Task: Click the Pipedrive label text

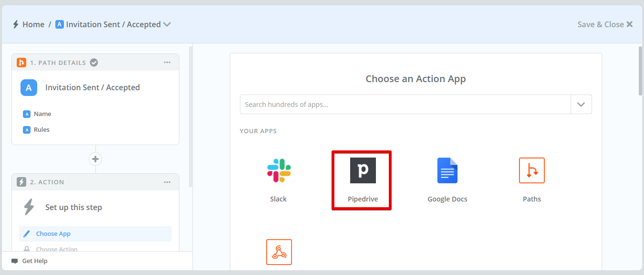Action: [363, 199]
